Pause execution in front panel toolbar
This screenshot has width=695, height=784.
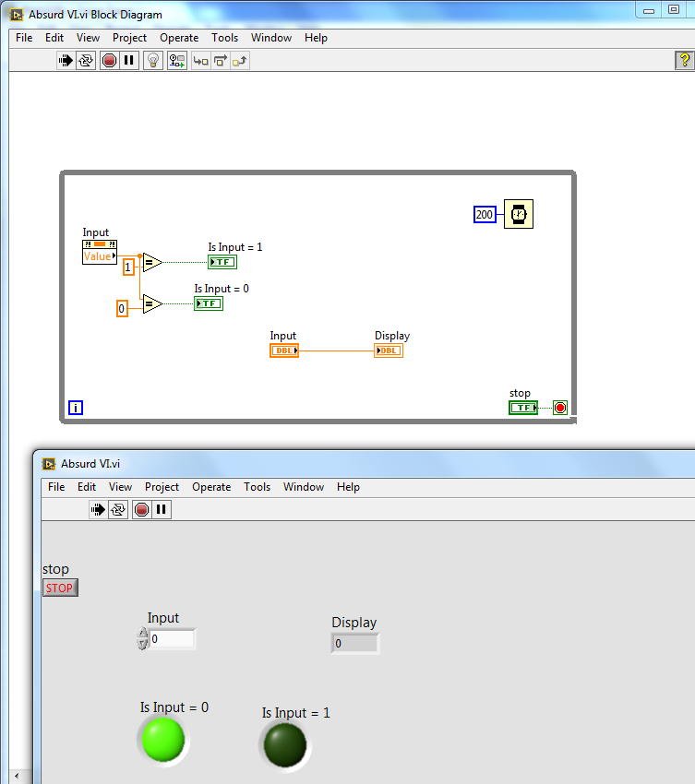click(162, 509)
